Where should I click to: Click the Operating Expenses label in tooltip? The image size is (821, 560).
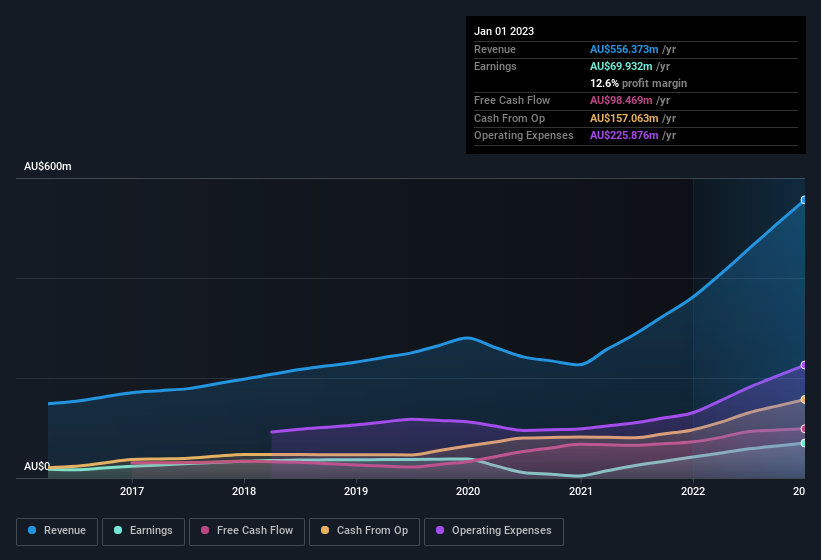click(x=524, y=136)
